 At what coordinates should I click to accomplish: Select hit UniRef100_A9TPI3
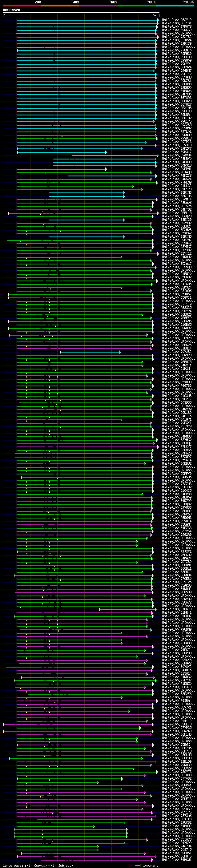click(177, 142)
